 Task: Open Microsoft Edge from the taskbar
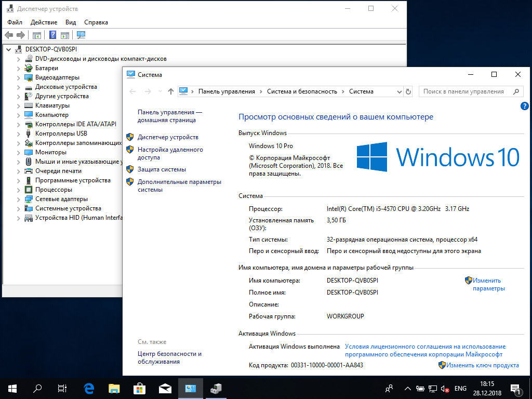pyautogui.click(x=88, y=388)
